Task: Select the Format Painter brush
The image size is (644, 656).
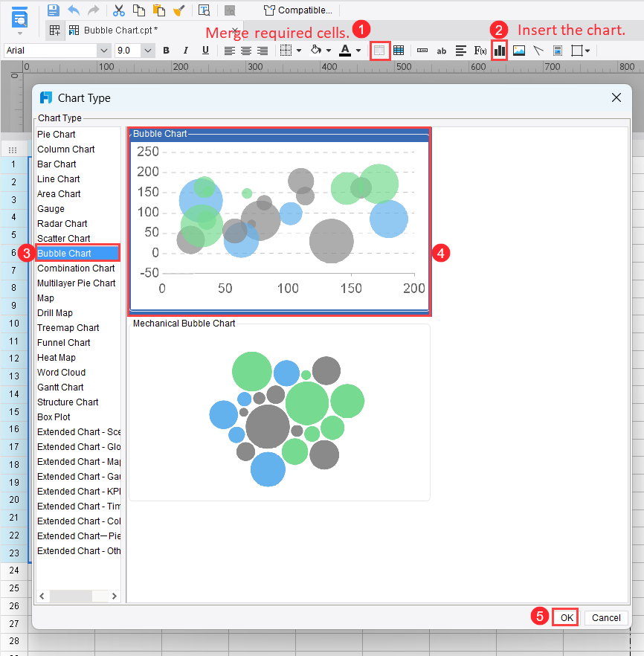Action: [179, 10]
